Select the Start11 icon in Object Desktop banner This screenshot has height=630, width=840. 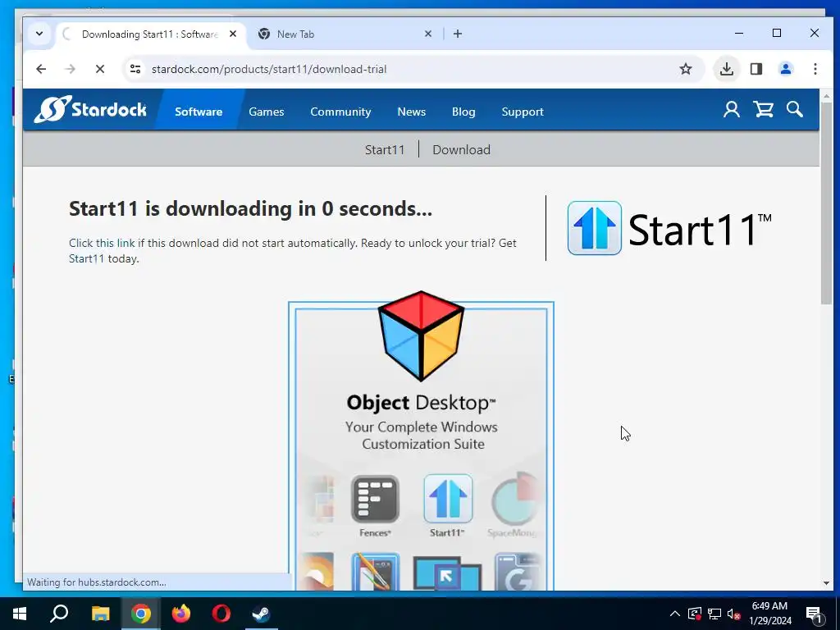tap(448, 499)
